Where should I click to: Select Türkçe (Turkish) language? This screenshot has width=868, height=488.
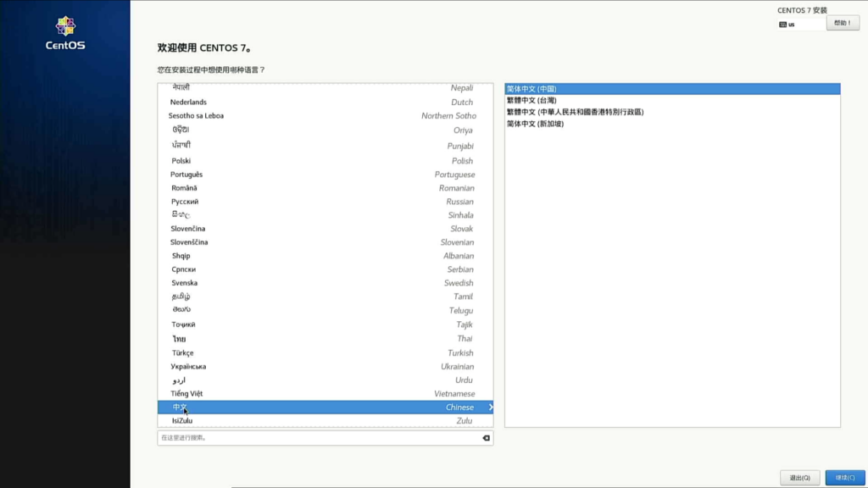point(325,352)
